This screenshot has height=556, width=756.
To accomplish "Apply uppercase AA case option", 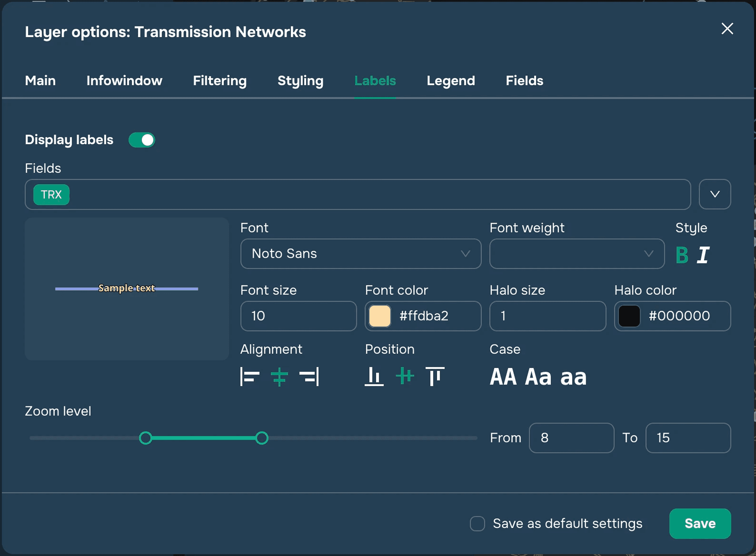I will click(503, 377).
